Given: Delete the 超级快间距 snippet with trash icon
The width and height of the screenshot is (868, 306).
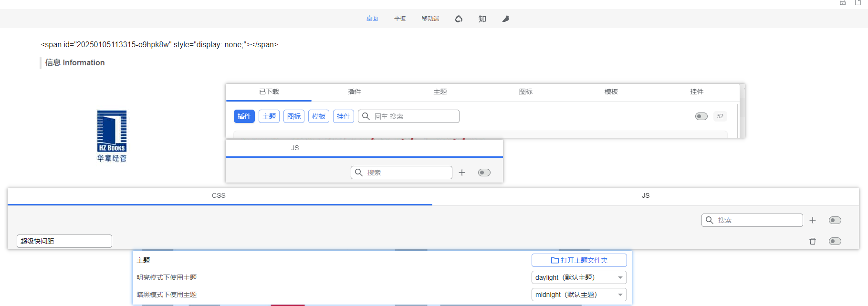Looking at the screenshot, I should [x=813, y=241].
